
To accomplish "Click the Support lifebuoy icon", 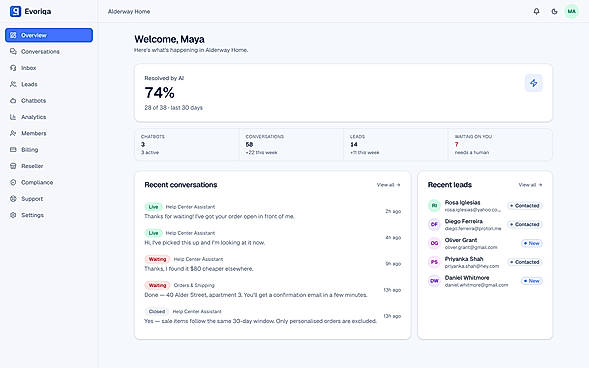I will point(13,199).
